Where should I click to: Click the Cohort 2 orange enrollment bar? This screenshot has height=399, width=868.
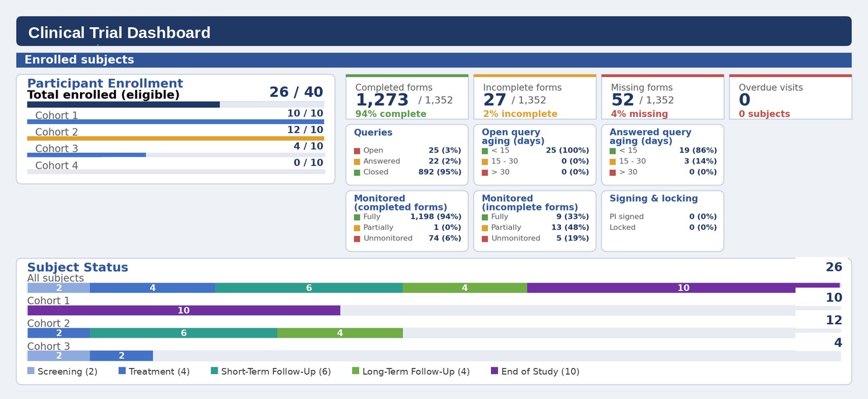coord(175,138)
